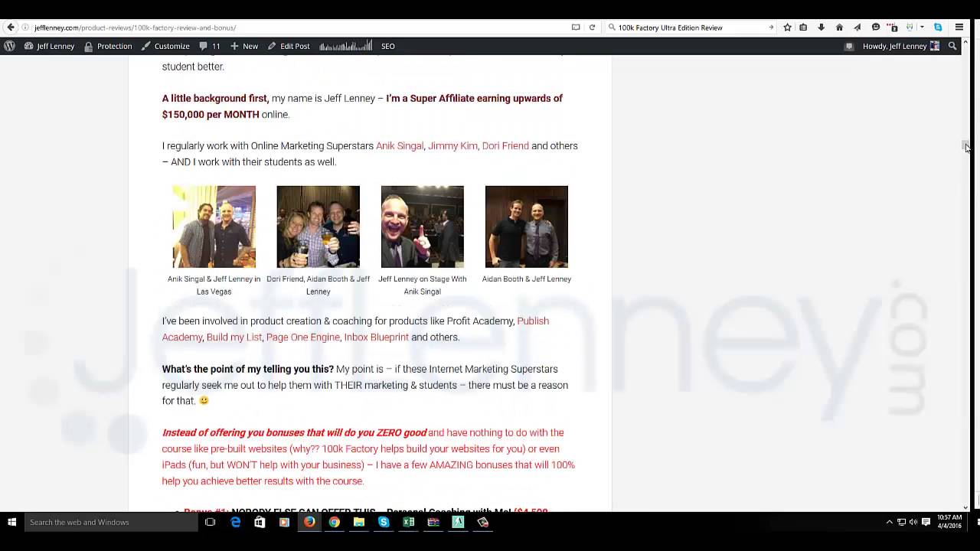Show hidden system tray icons
Image resolution: width=980 pixels, height=551 pixels.
[x=889, y=522]
